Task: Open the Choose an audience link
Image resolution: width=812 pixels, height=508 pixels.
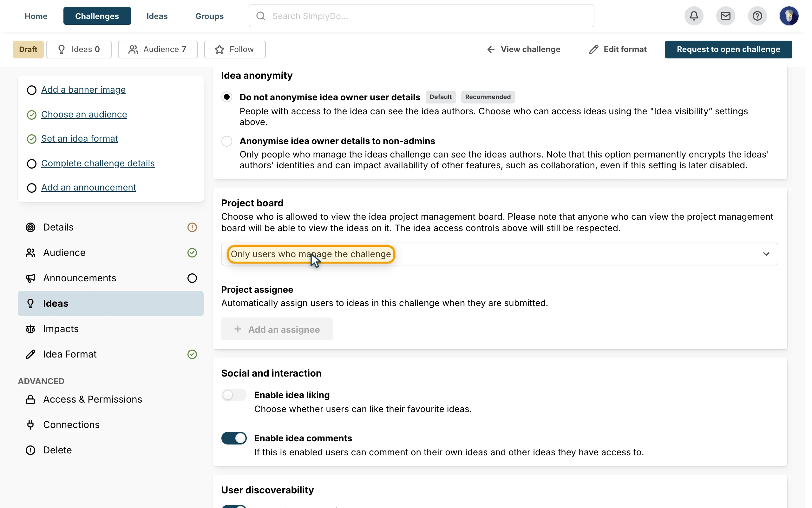Action: coord(84,115)
